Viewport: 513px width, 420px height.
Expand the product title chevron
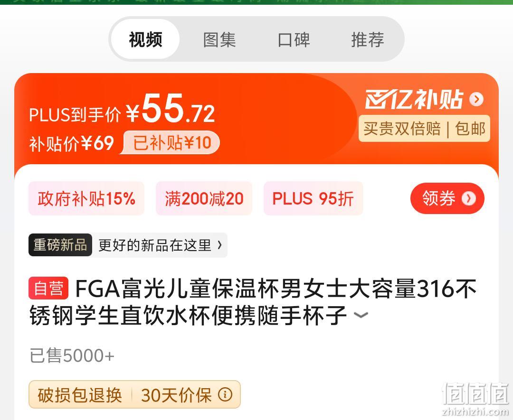(361, 315)
